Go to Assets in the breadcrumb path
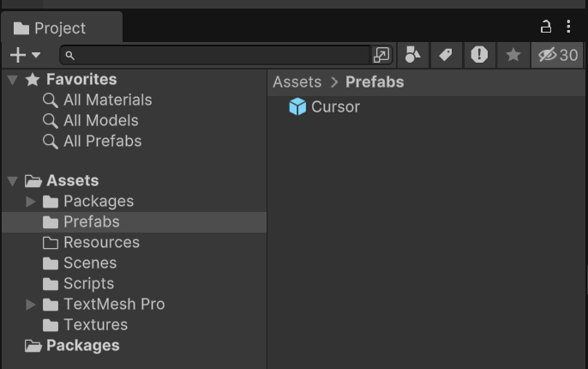The width and height of the screenshot is (588, 369). (297, 82)
